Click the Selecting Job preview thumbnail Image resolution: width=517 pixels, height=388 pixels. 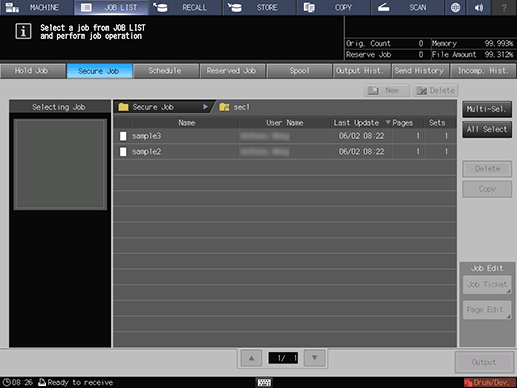[60, 164]
